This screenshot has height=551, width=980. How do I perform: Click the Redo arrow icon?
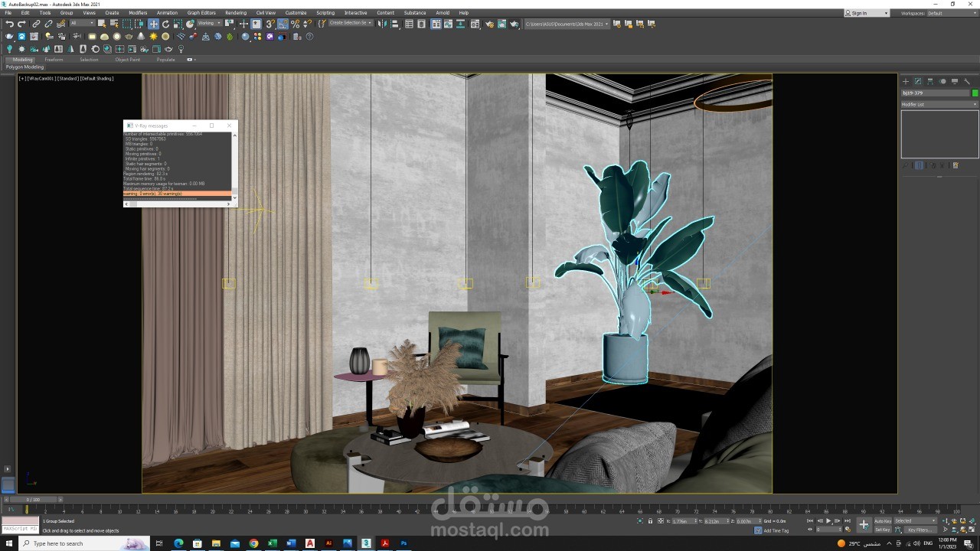[21, 24]
